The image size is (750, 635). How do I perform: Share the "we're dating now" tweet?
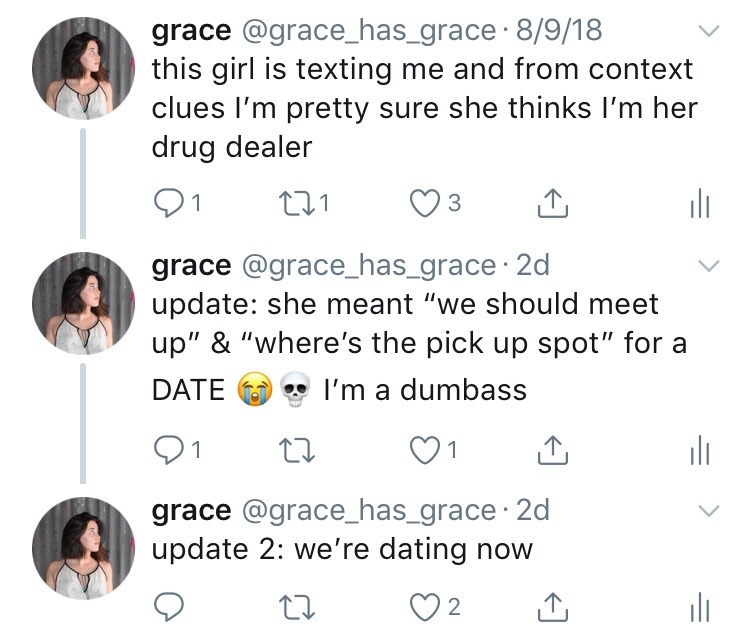coord(551,604)
